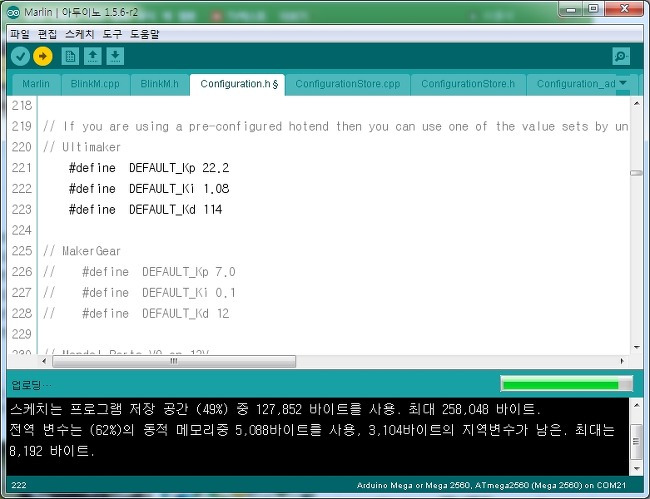The height and width of the screenshot is (499, 650).
Task: Click the editor scroll-right arrow
Action: pos(622,361)
